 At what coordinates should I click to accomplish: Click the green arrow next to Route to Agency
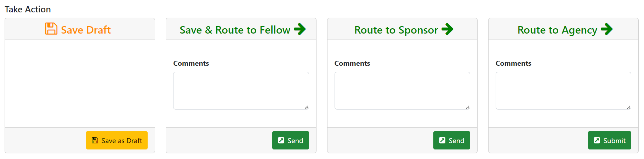(x=606, y=29)
